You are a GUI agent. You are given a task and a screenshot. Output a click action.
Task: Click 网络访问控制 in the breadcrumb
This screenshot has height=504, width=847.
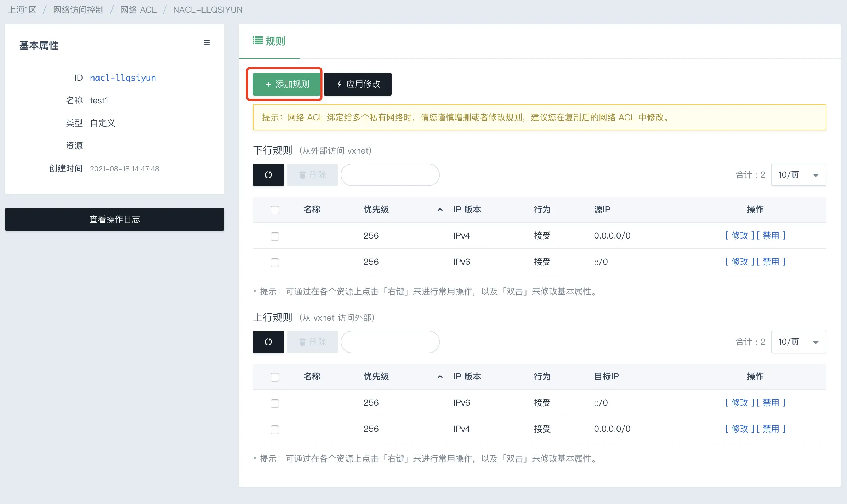click(78, 10)
